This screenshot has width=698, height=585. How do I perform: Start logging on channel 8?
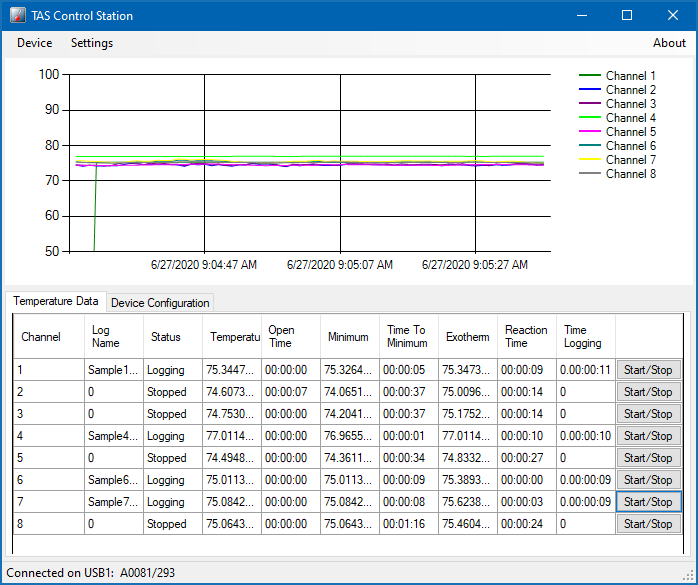pyautogui.click(x=648, y=524)
